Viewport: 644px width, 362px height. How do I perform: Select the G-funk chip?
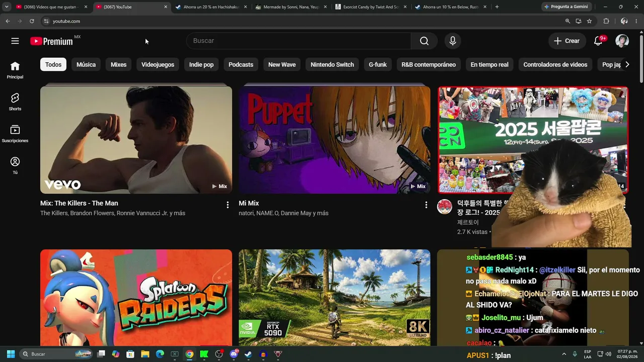pos(378,64)
